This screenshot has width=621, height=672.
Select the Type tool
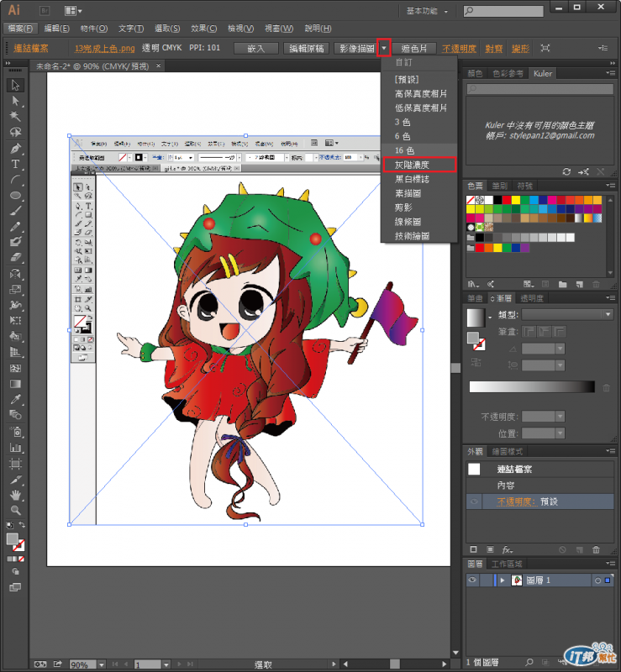tap(15, 164)
